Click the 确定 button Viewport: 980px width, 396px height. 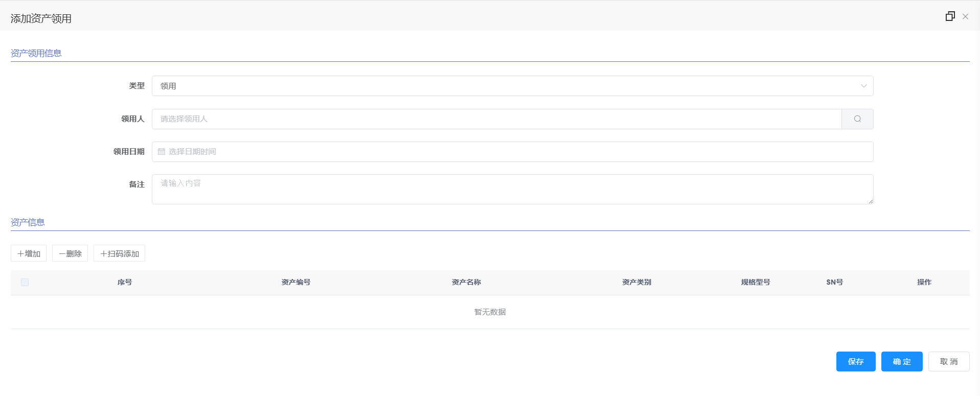(902, 362)
